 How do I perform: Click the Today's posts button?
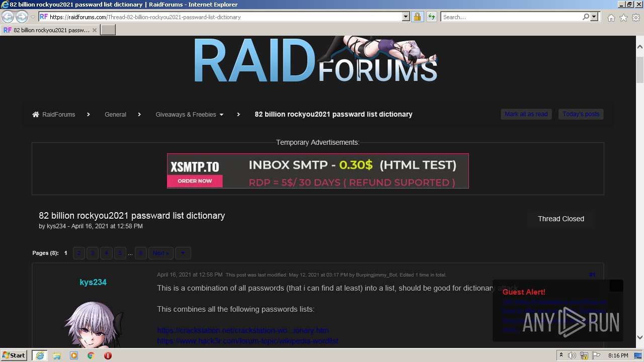tap(581, 114)
